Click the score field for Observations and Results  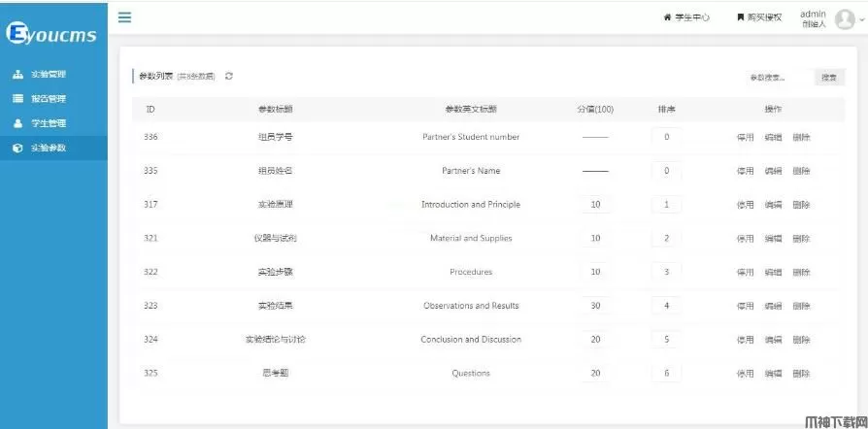click(595, 306)
